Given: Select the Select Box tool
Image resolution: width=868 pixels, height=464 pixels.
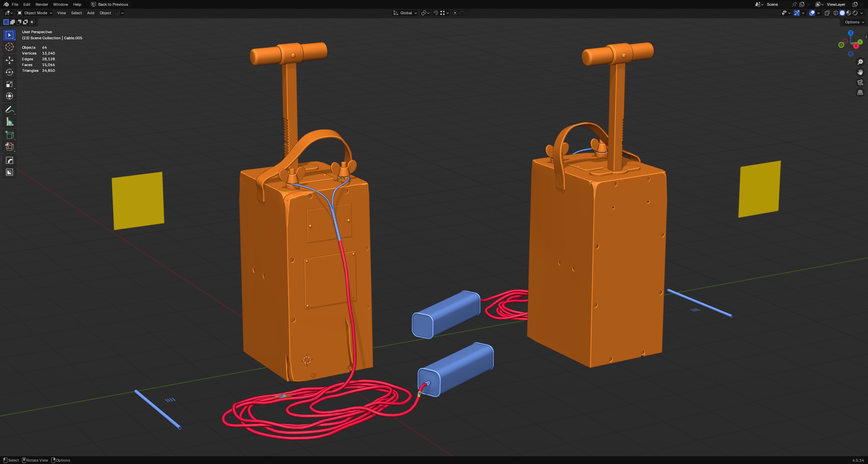Looking at the screenshot, I should pos(9,35).
